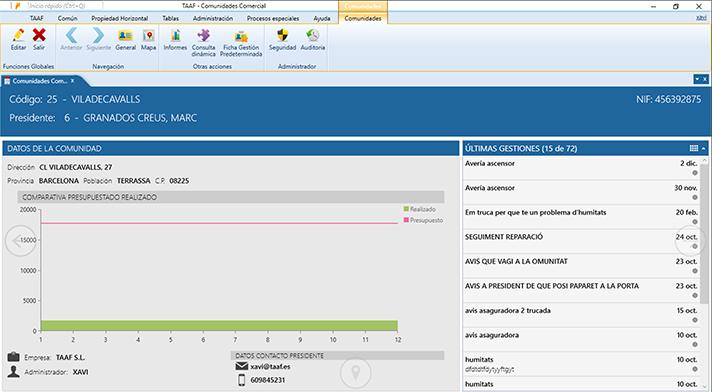
Task: Open the SEGUIMENT REPARACIÓ entry
Action: coord(582,241)
